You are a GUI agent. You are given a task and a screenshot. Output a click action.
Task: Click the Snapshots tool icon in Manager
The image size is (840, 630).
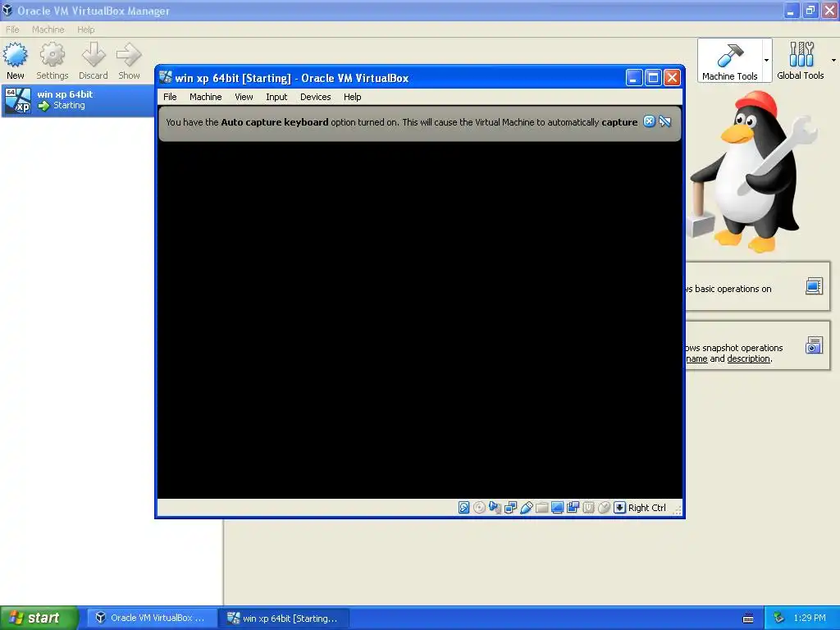point(814,345)
